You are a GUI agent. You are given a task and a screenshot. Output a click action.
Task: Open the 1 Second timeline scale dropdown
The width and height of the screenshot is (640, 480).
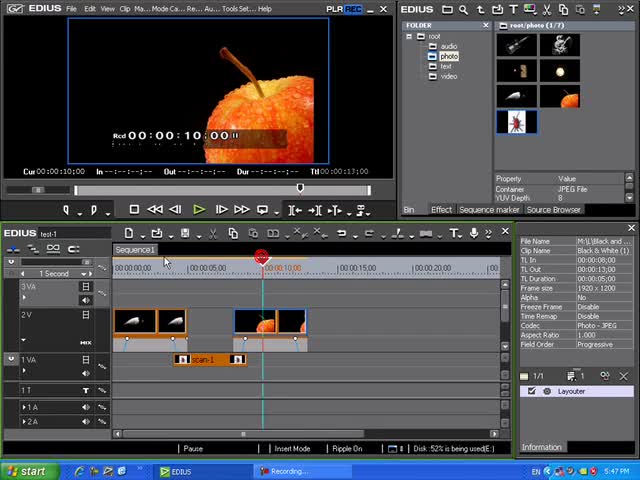(86, 273)
